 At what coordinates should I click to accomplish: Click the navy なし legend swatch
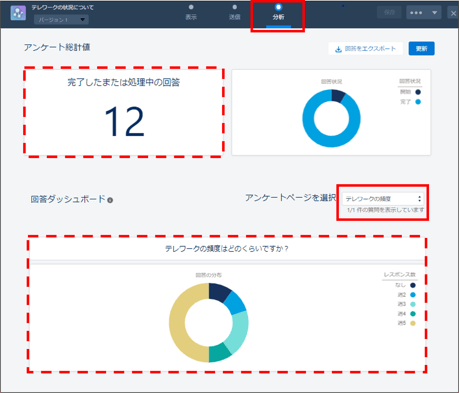pos(413,285)
